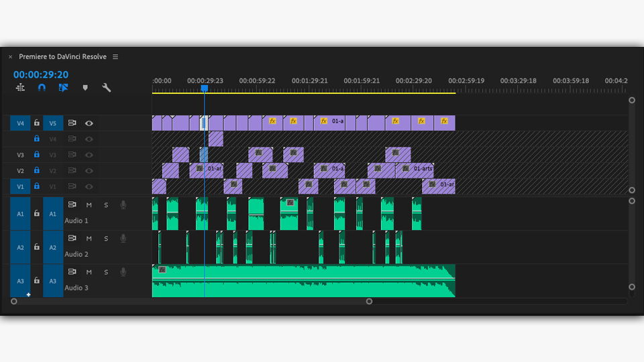Click the Add Marker icon
The image size is (644, 362).
tap(85, 87)
